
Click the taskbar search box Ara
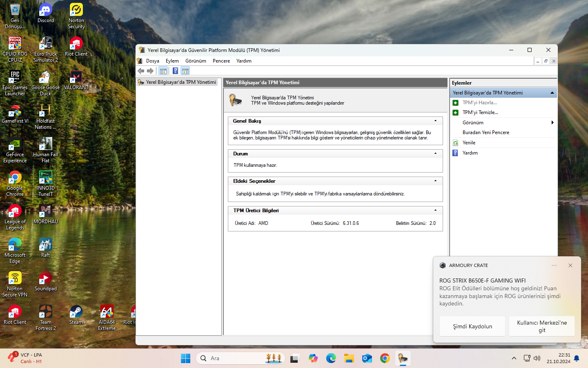(241, 359)
